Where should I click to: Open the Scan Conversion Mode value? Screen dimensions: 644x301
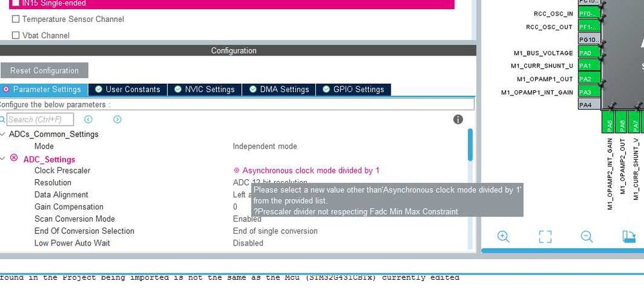pyautogui.click(x=248, y=219)
